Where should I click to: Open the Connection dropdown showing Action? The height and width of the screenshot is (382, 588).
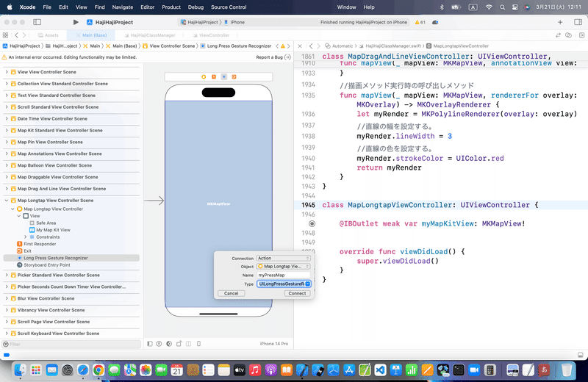284,258
